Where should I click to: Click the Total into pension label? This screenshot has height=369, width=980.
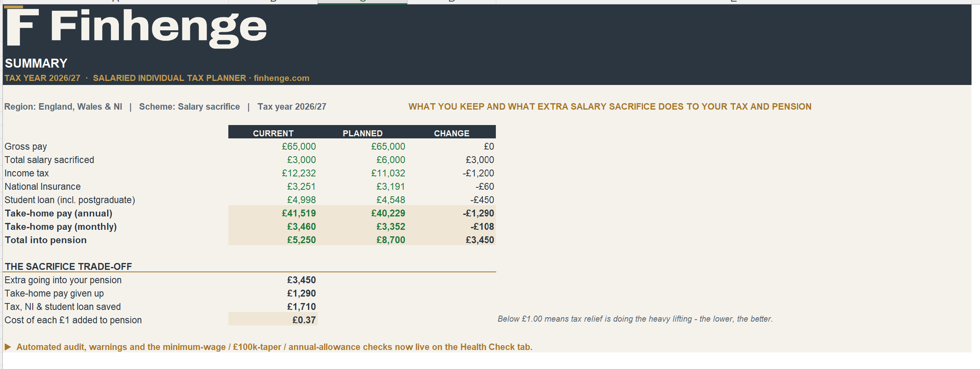pos(46,240)
